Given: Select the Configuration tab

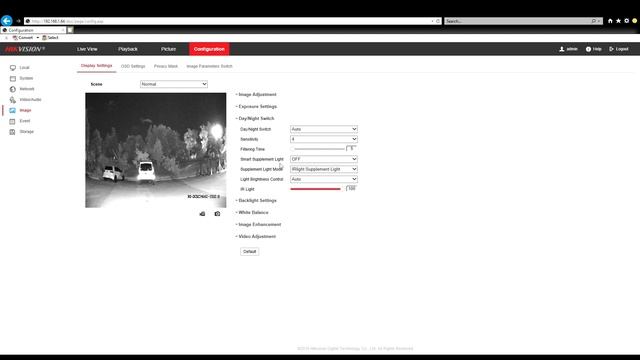Looking at the screenshot, I should (x=209, y=49).
